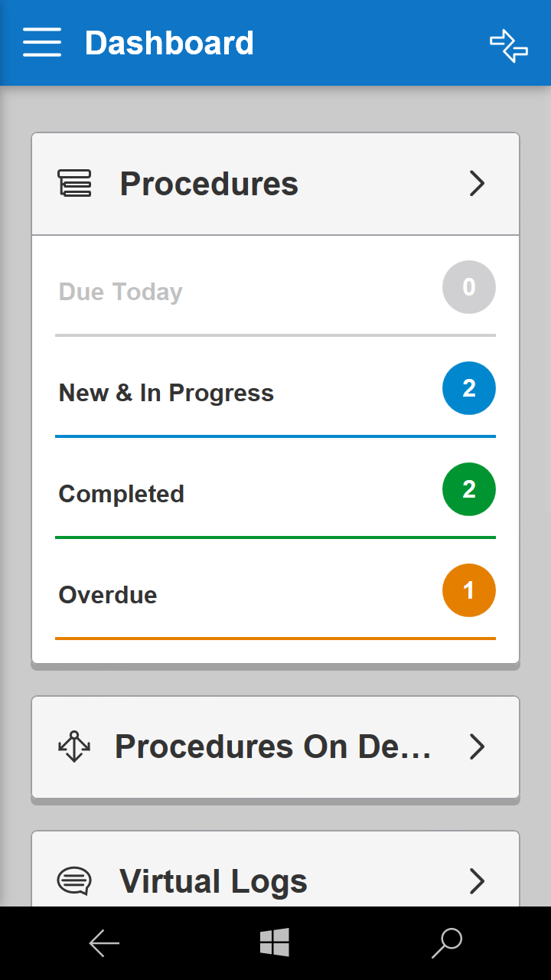Tap the search magnifier in navigation bar
Screen dimensions: 551x980
pyautogui.click(x=447, y=943)
